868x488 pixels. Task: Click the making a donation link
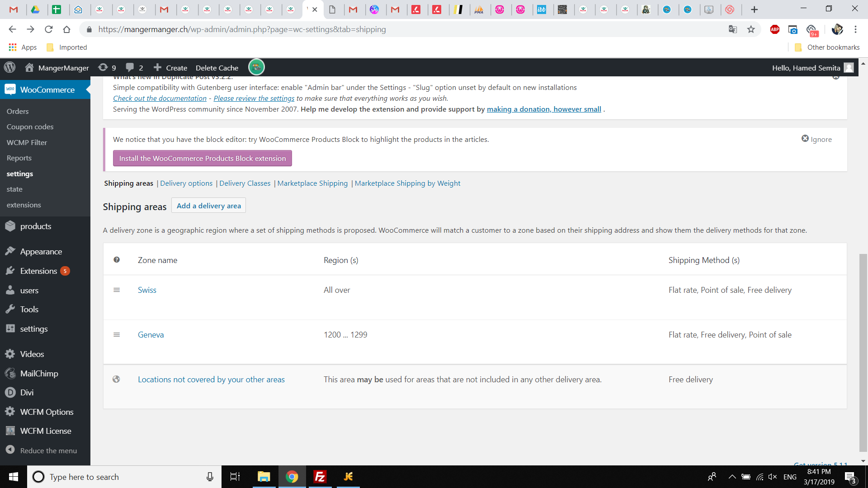point(544,109)
